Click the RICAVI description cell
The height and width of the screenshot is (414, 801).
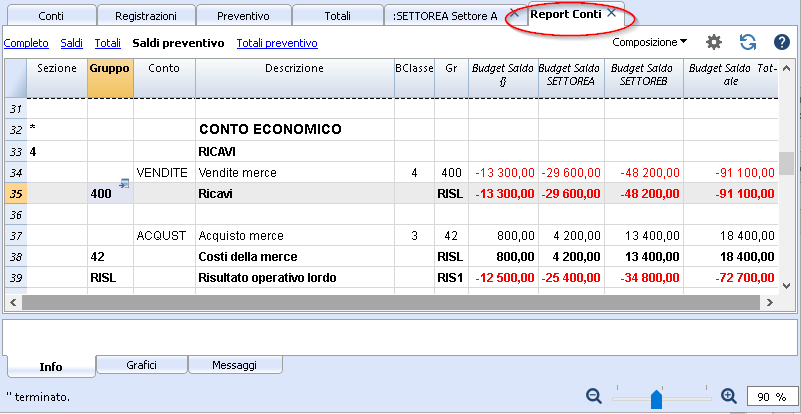[295, 151]
